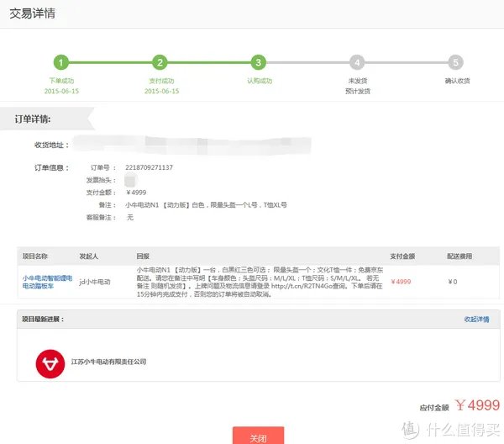The width and height of the screenshot is (504, 444).
Task: Click the 2015-06-15 date under 支付成功
Action: 161,91
